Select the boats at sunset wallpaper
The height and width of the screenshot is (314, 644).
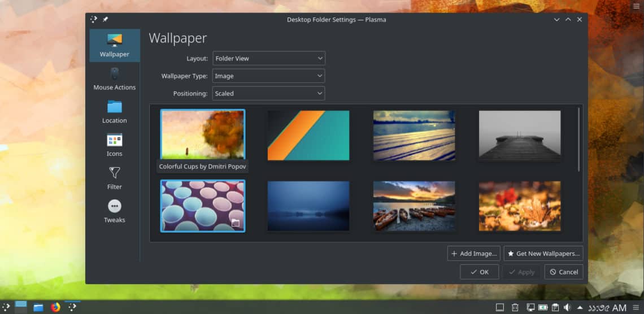pyautogui.click(x=414, y=206)
